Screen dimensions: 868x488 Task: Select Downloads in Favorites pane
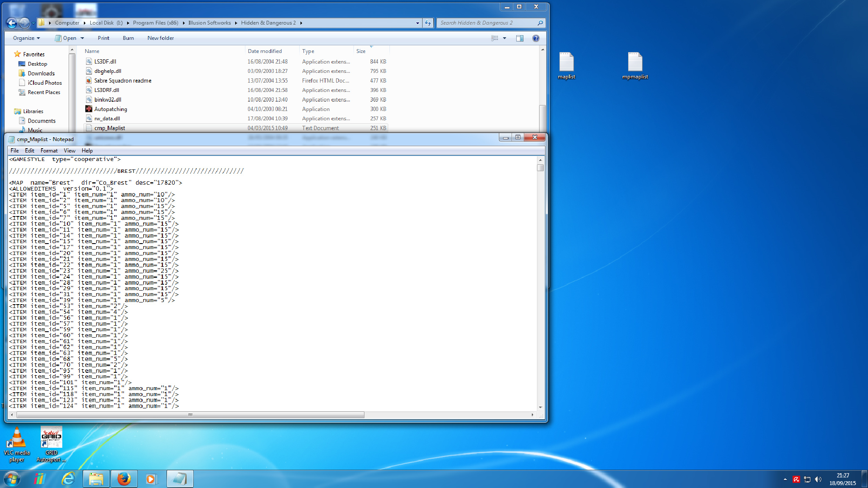41,73
